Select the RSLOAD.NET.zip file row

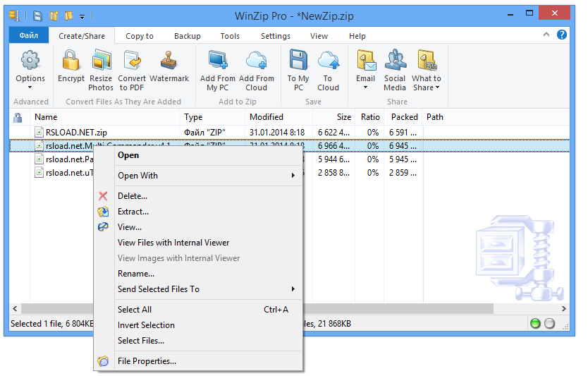(290, 133)
